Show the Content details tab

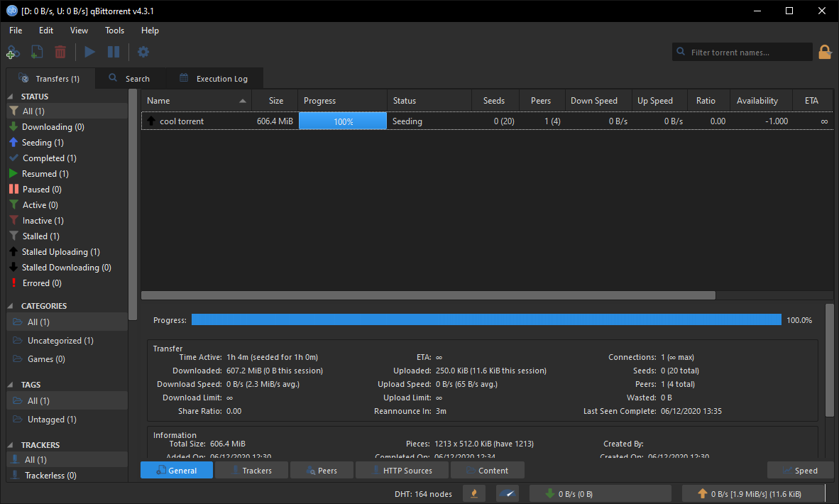[x=488, y=471]
